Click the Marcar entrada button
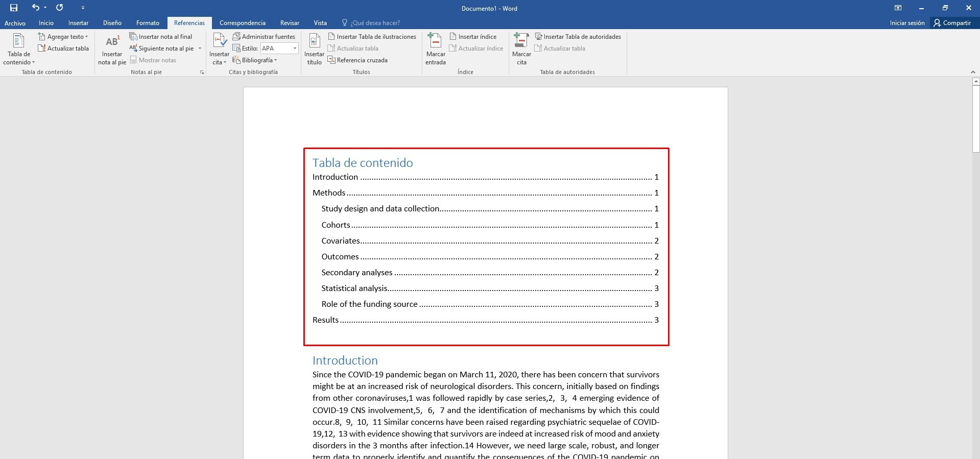 coord(436,50)
